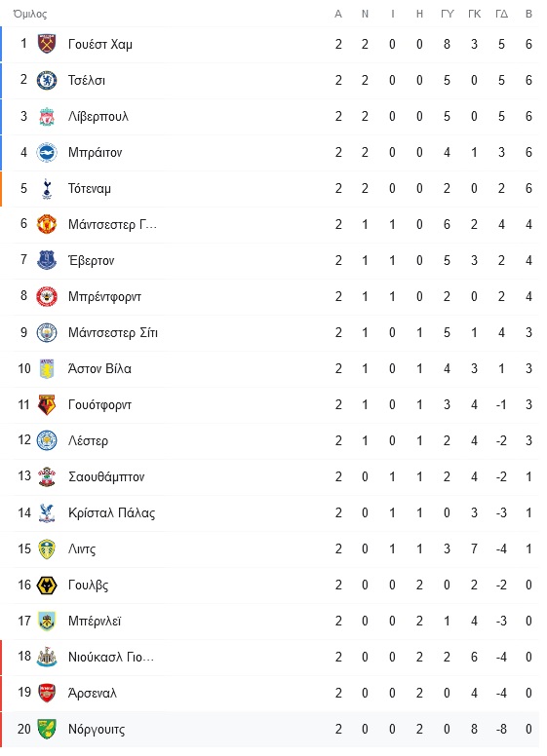Click the Norwich club crest
This screenshot has height=756, width=547.
tap(47, 729)
